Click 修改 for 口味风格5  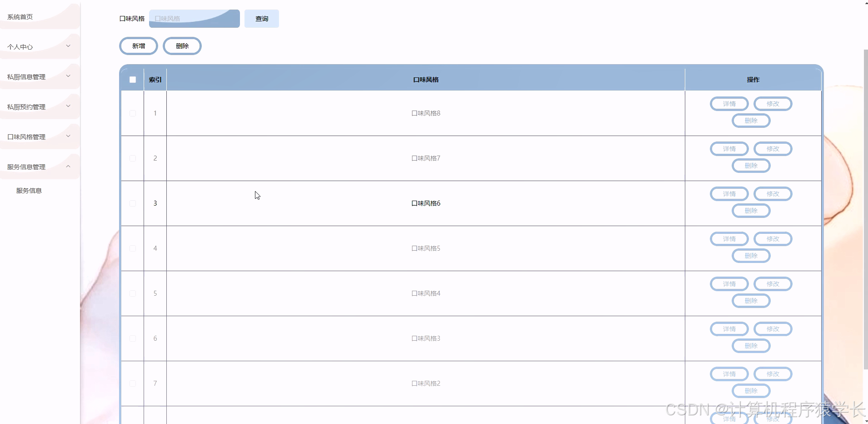click(773, 239)
